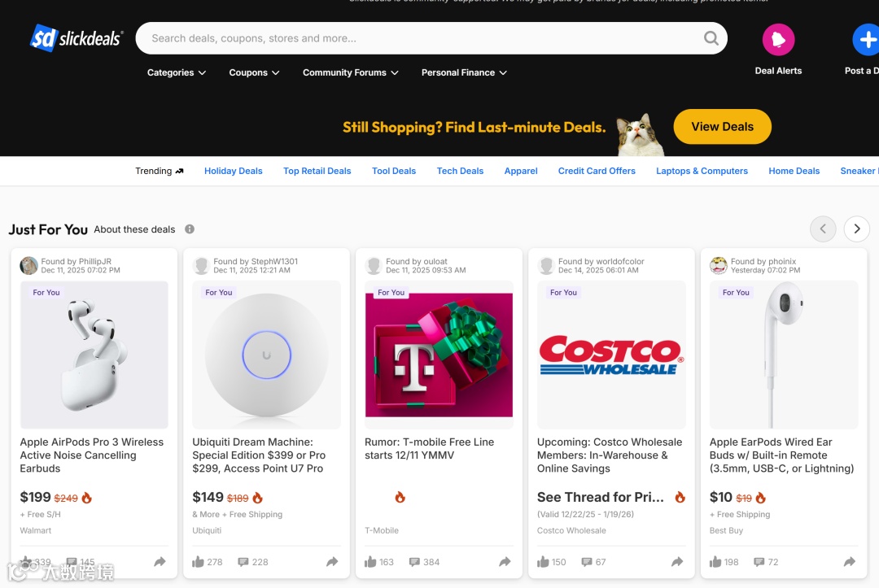Open the Holiday Deals tab
Viewport: 879px width, 588px height.
point(234,171)
